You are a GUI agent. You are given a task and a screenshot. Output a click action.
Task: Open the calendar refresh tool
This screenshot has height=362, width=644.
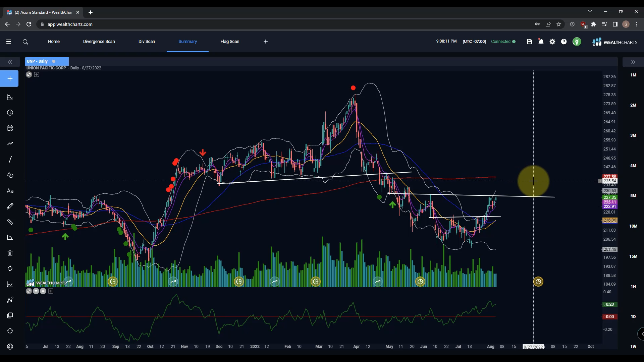10,128
